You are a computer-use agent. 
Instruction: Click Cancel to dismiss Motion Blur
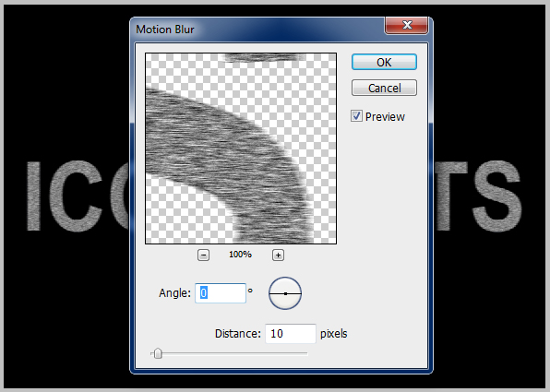coord(384,88)
